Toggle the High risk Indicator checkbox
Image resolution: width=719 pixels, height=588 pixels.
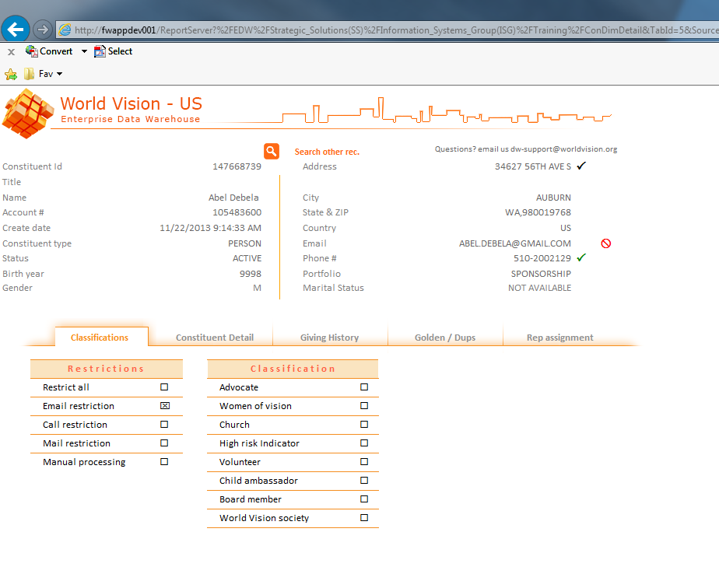pyautogui.click(x=364, y=443)
